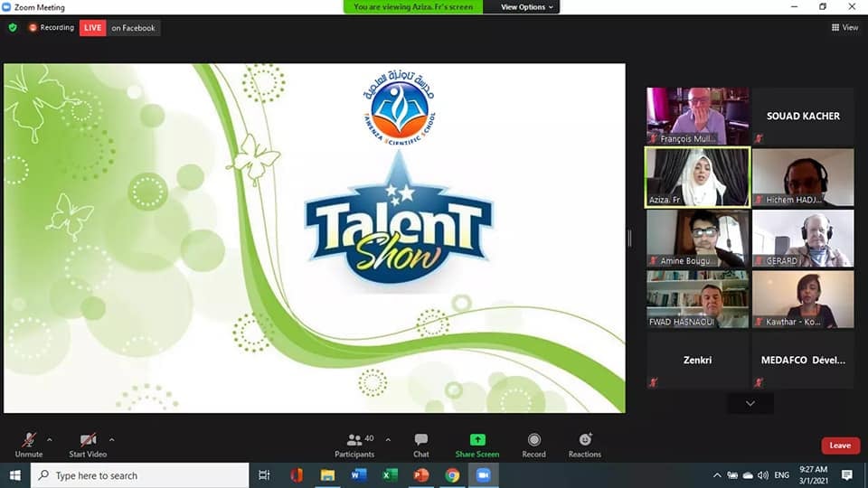Image resolution: width=868 pixels, height=488 pixels.
Task: Select SOUAD KACHER participant tile
Action: [803, 117]
